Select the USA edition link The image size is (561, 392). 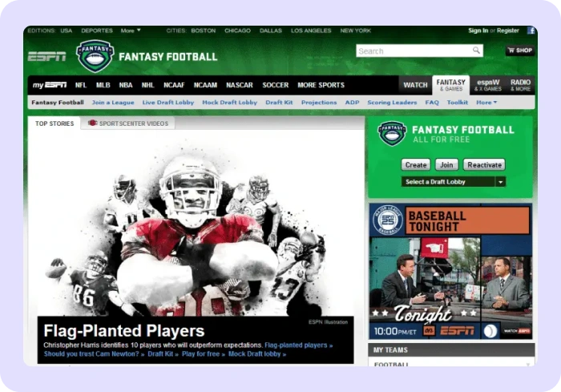pyautogui.click(x=67, y=30)
